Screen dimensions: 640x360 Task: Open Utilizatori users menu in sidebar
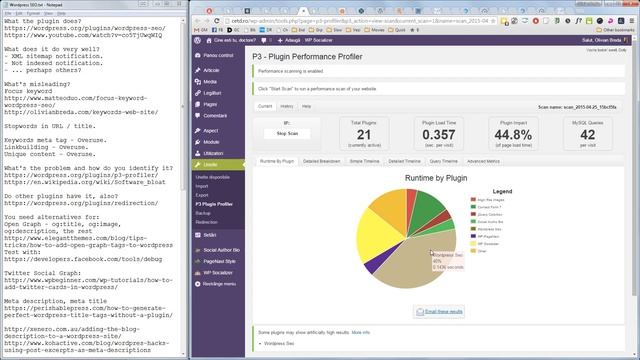click(x=218, y=153)
